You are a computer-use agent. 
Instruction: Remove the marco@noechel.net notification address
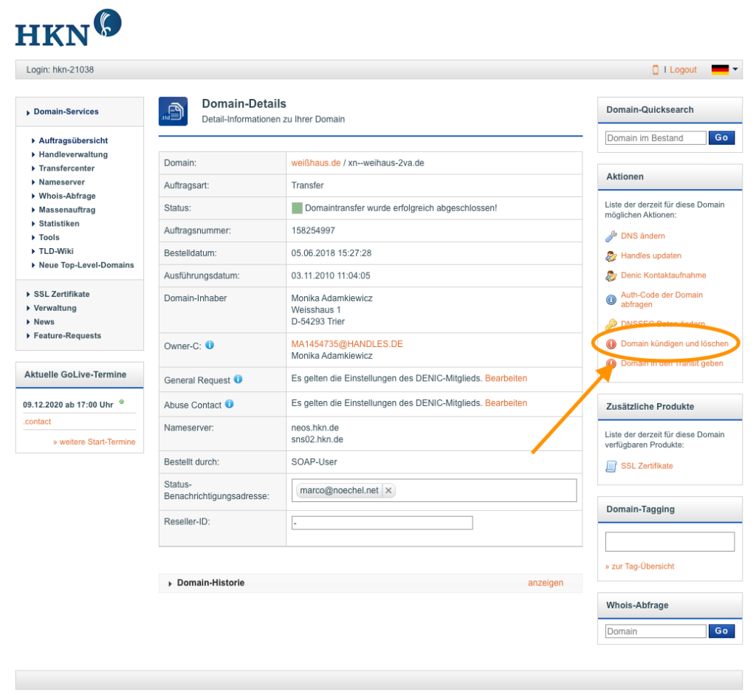(388, 490)
